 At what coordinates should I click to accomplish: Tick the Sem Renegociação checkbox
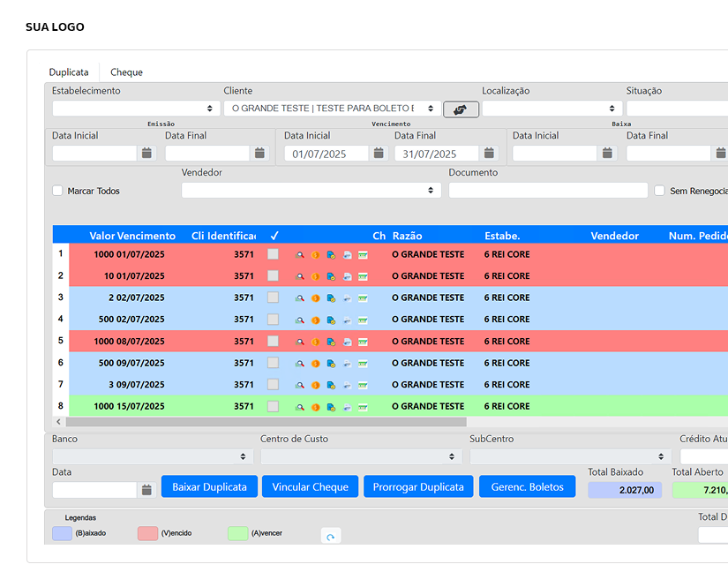pos(659,191)
